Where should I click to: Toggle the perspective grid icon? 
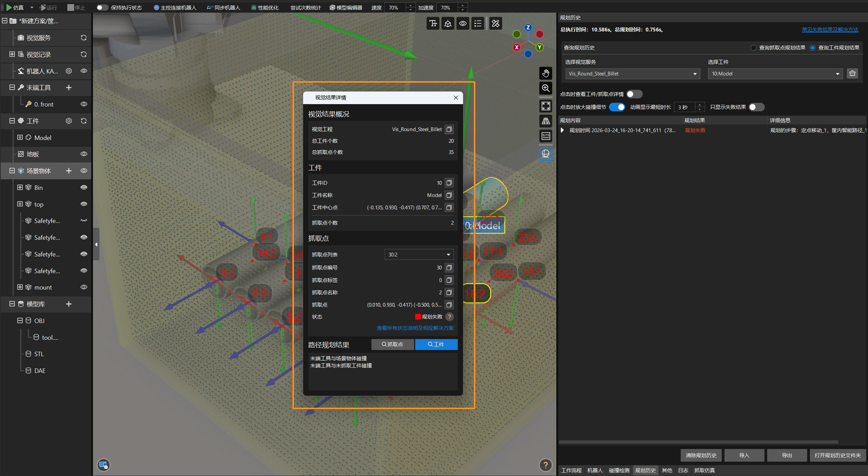546,121
